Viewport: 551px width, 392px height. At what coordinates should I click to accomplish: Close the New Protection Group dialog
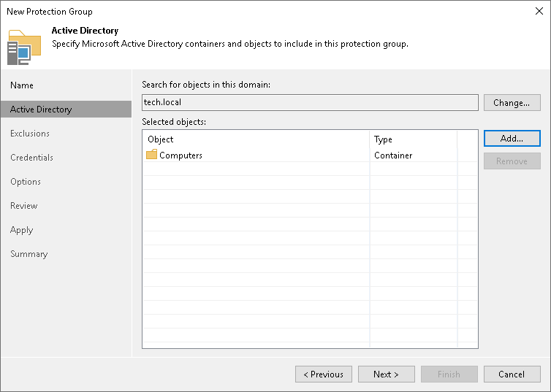[x=539, y=12]
